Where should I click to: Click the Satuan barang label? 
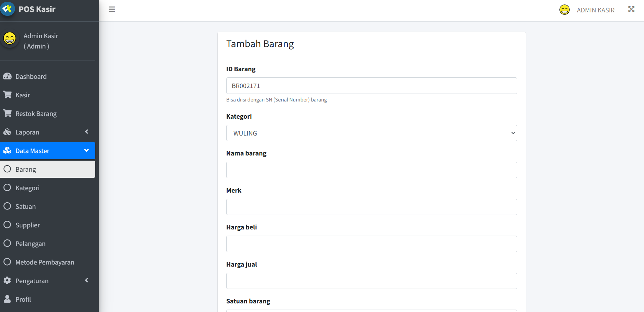point(248,301)
